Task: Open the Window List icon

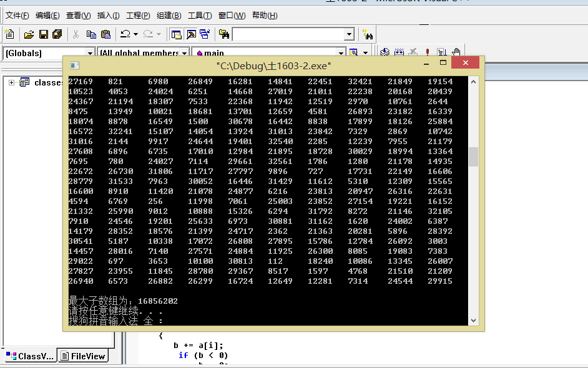Action: pos(205,34)
